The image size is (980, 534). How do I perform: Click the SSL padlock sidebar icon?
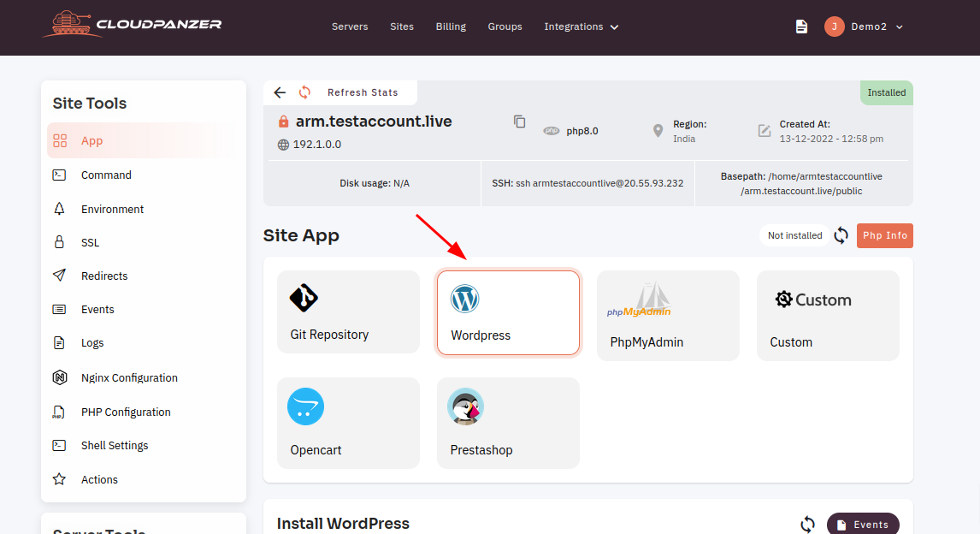[59, 242]
